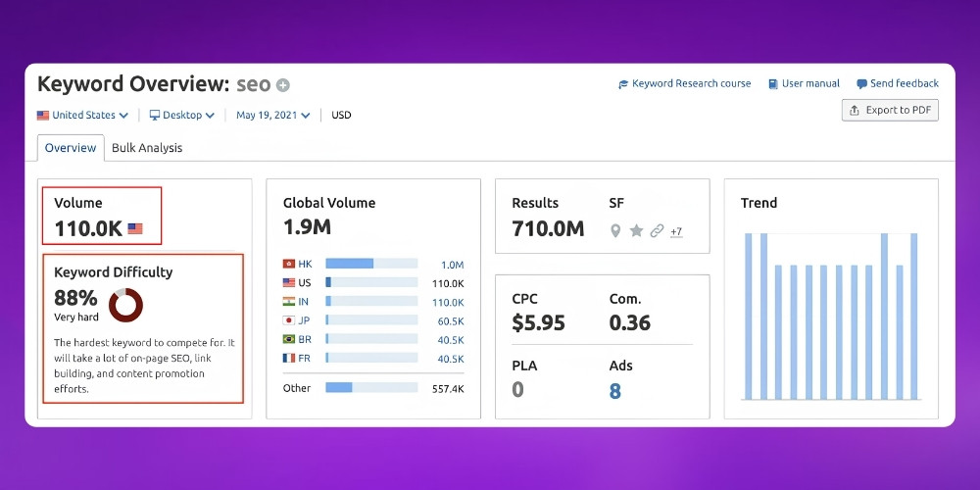Click the blue Ads count 8
This screenshot has height=490, width=980.
[615, 391]
